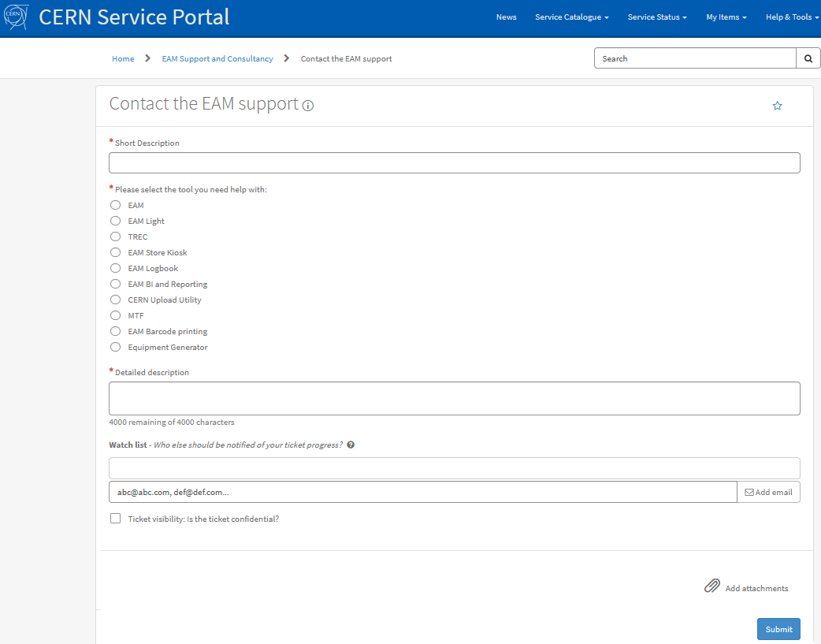This screenshot has height=644, width=821.
Task: Navigate to EAM Support and Consultancy breadcrumb
Action: 217,58
